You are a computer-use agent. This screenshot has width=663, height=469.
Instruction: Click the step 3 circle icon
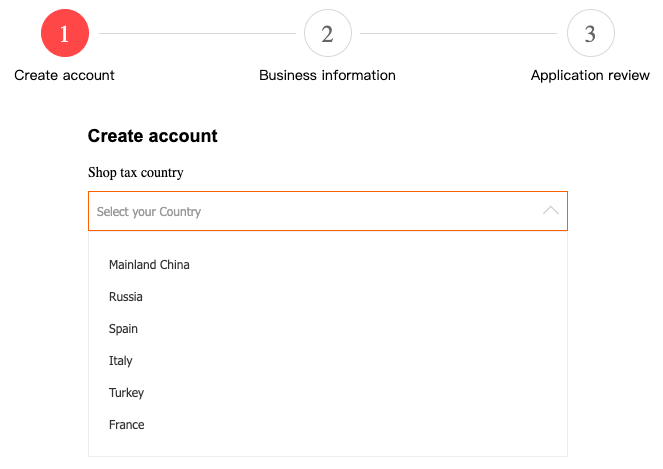click(590, 34)
